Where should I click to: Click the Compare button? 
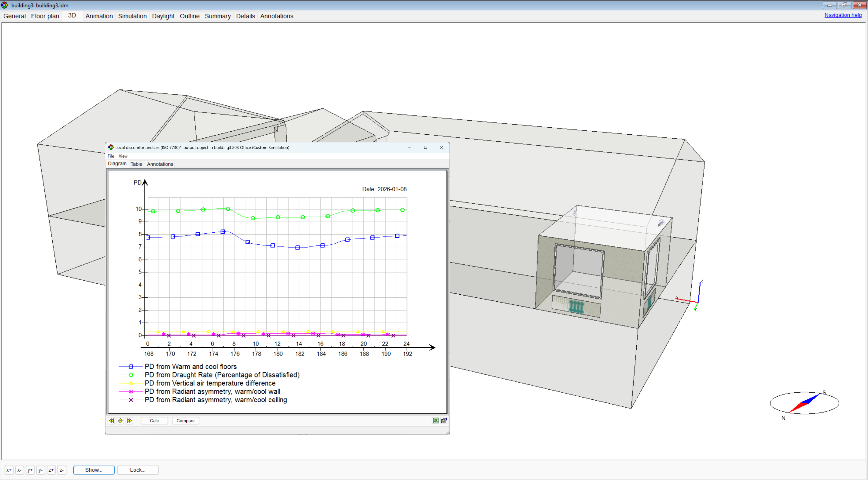(185, 420)
